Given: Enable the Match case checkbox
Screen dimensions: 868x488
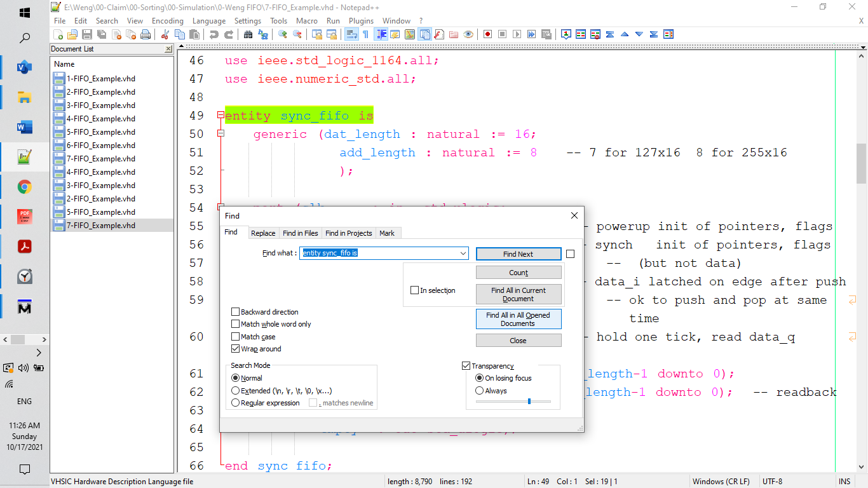Looking at the screenshot, I should pos(236,337).
